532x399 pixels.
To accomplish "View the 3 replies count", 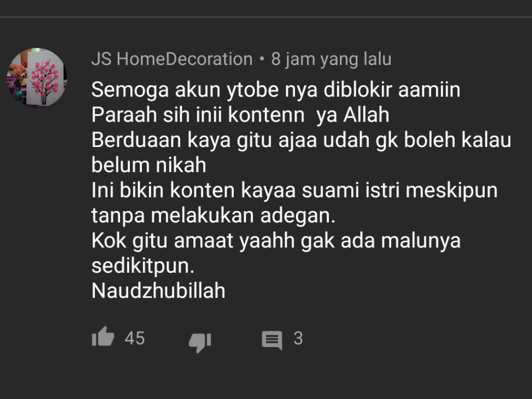I will [x=298, y=338].
